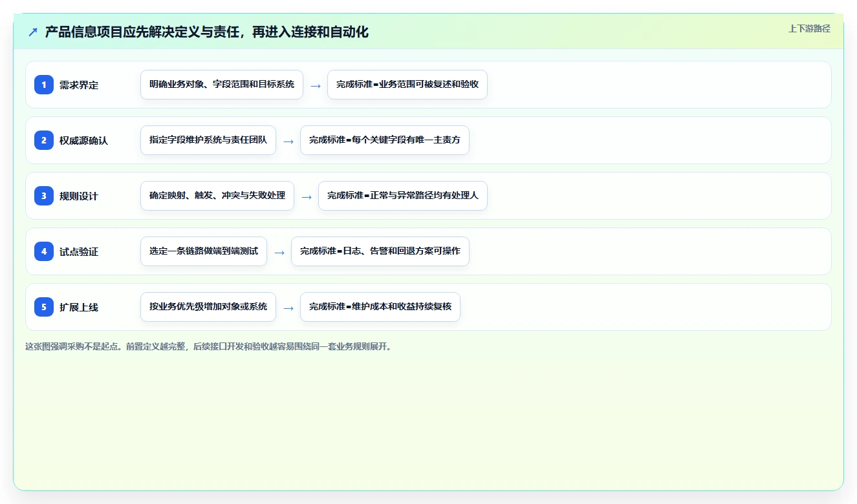
Task: Click the 需求界定 step label
Action: [79, 85]
